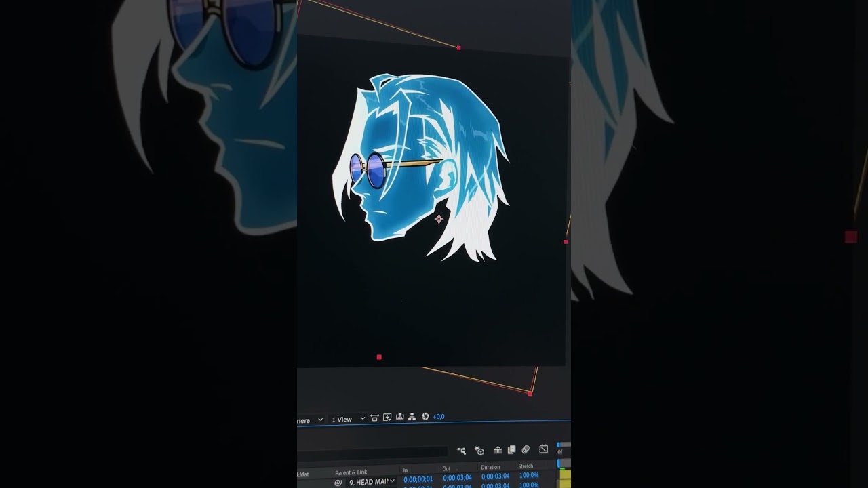Open the Comp Flowchart icon
The image size is (868, 488).
click(412, 416)
